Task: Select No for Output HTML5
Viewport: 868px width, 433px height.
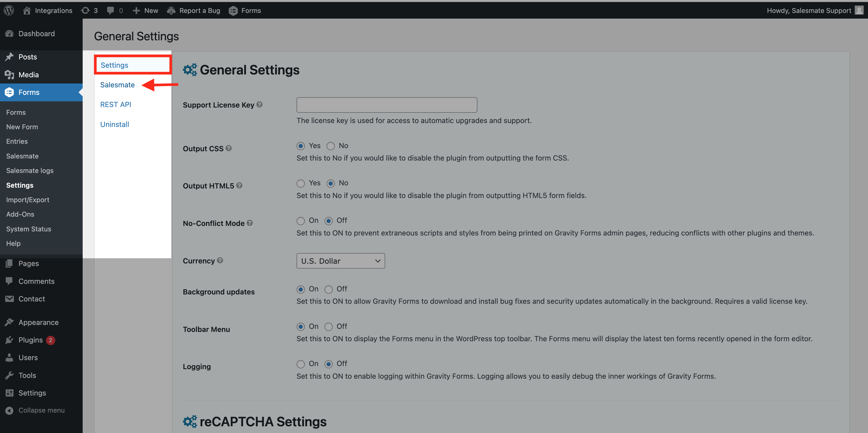Action: coord(331,184)
